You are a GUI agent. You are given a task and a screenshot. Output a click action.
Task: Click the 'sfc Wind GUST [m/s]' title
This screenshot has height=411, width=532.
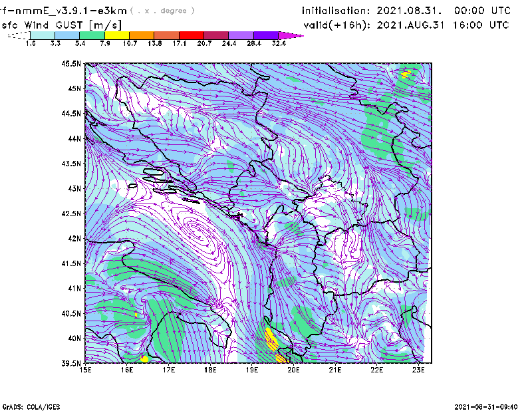[x=61, y=25]
